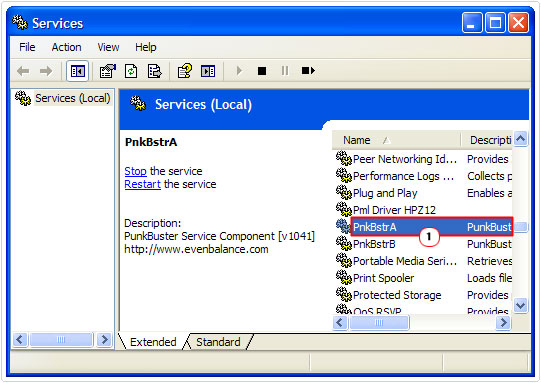541x383 pixels.
Task: Click the Refresh toolbar icon
Action: click(131, 71)
